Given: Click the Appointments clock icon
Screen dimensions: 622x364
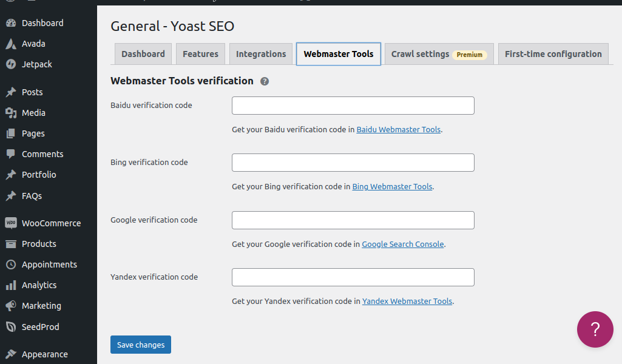Looking at the screenshot, I should (11, 265).
